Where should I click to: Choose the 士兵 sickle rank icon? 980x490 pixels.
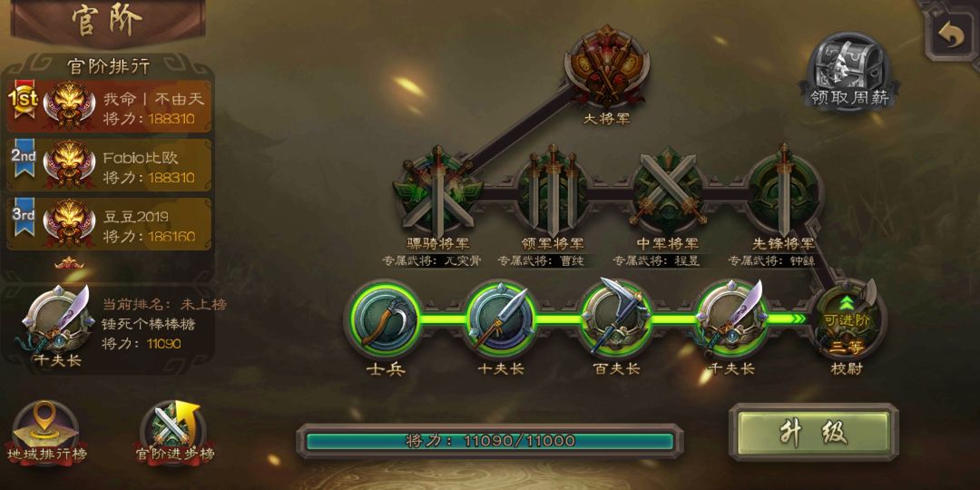tap(386, 319)
